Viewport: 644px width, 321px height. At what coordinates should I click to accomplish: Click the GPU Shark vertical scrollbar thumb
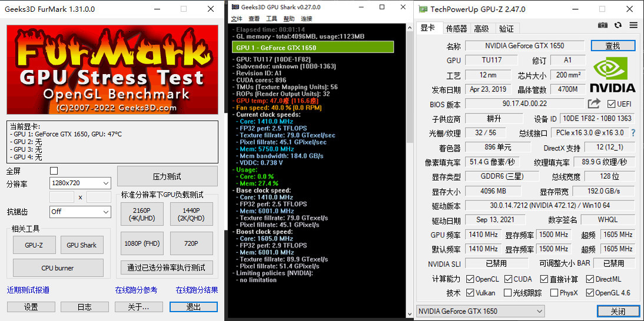[x=410, y=88]
